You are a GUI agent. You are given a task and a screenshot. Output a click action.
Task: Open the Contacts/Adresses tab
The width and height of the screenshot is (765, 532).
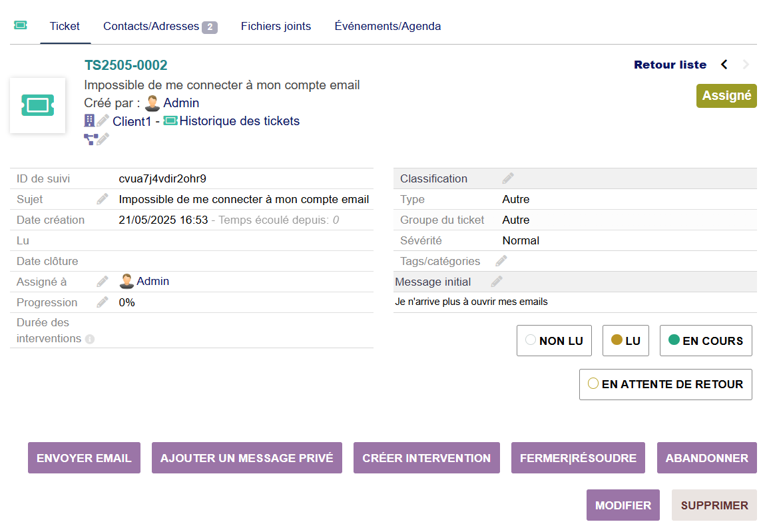point(160,27)
